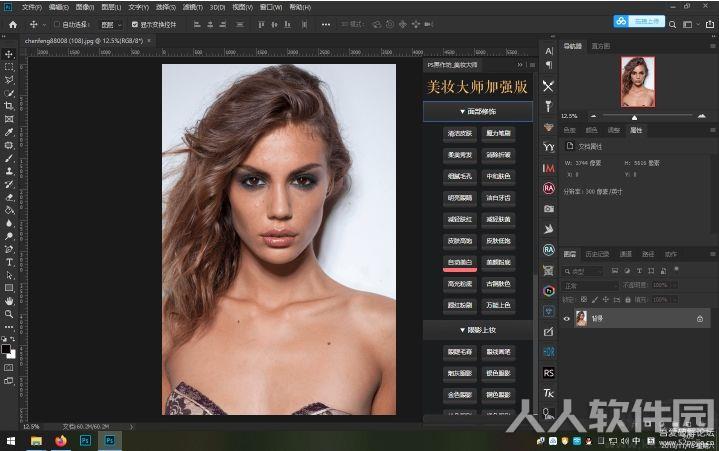Click the lock transparent pixels icon
Screen dimensions: 719x451
[x=584, y=299]
